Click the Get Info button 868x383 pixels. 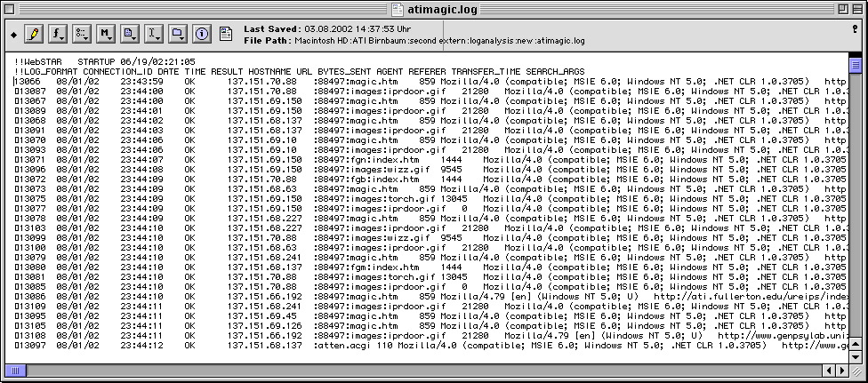tap(202, 35)
